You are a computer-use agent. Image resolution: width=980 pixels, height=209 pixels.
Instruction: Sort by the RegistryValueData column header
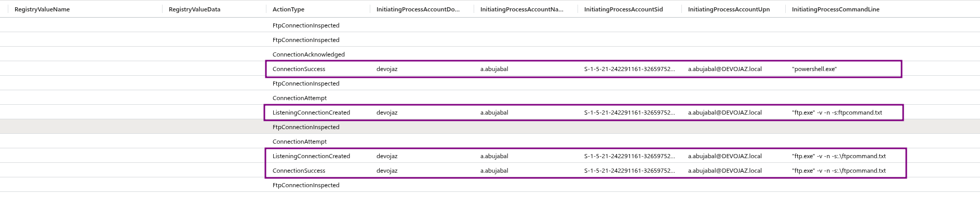(194, 9)
